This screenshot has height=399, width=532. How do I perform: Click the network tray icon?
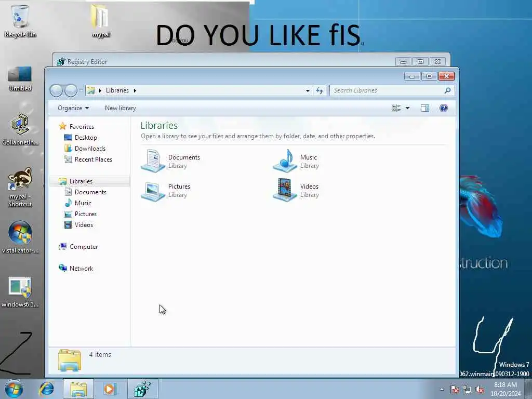467,390
